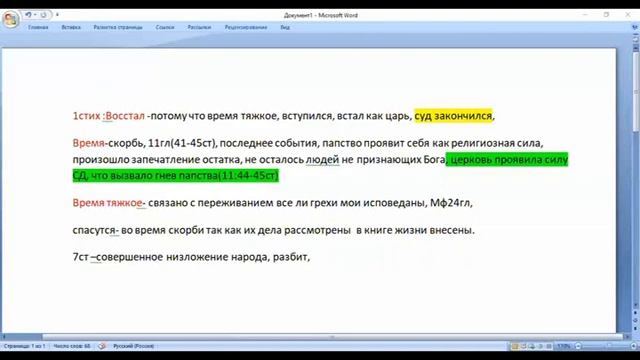Click the horizontal scrollbar right arrow
The height and width of the screenshot is (360, 640).
(628, 337)
